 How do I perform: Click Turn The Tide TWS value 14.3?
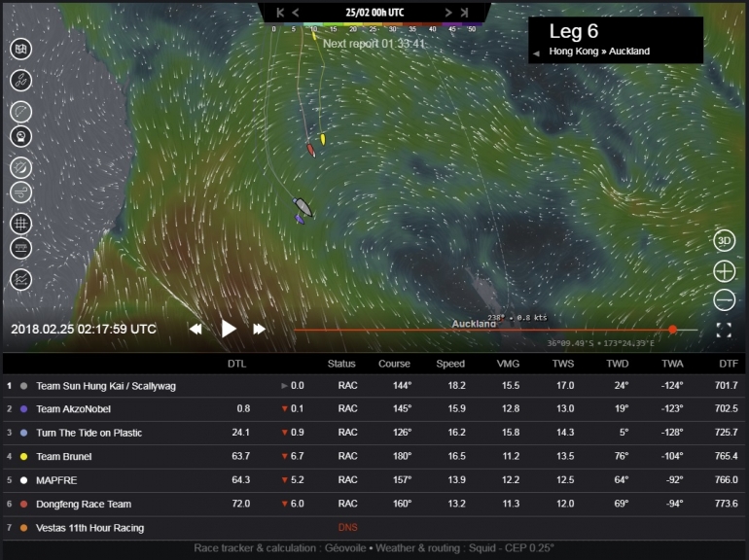coord(565,433)
